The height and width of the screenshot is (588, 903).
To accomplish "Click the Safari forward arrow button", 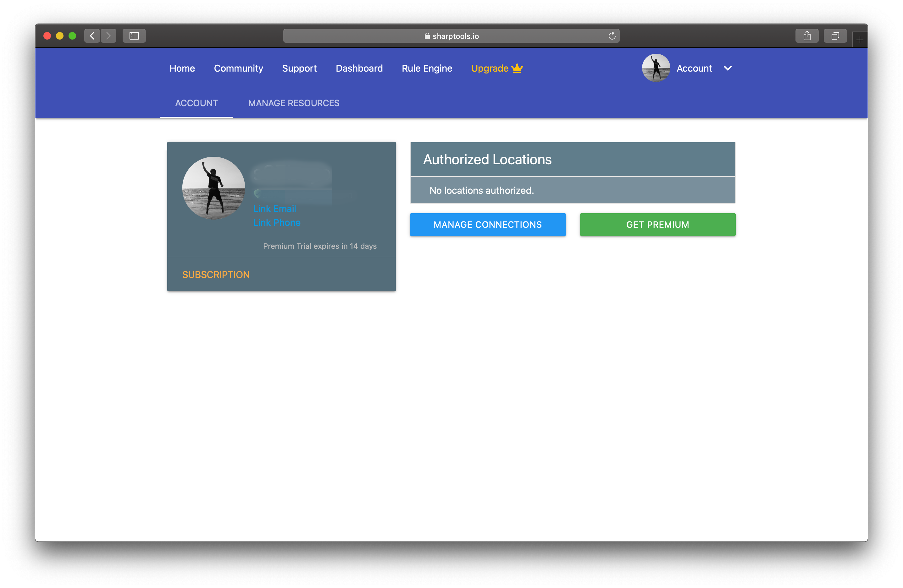I will coord(108,36).
